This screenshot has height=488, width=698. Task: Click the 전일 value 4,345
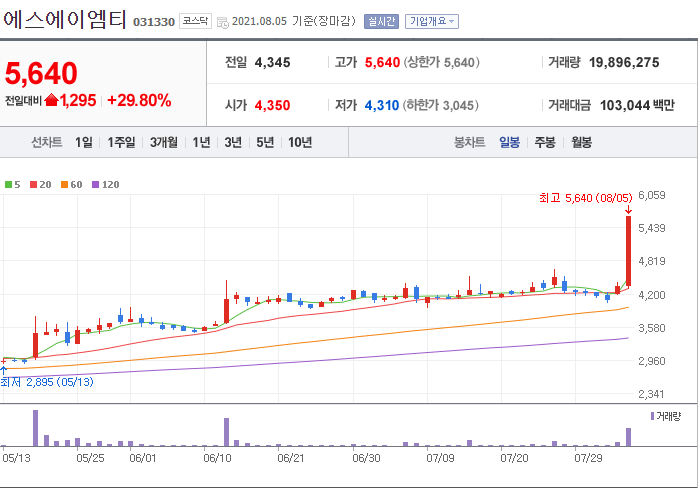[x=272, y=62]
